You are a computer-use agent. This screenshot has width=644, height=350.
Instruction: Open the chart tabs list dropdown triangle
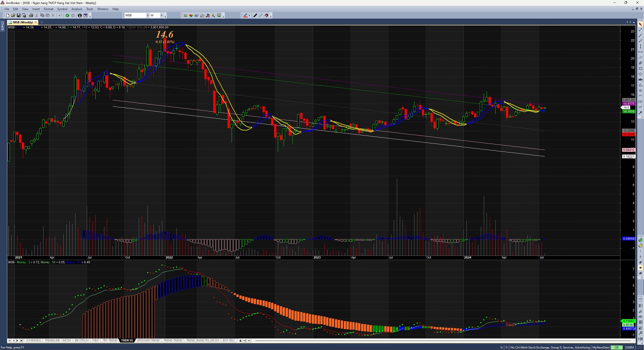(x=634, y=22)
